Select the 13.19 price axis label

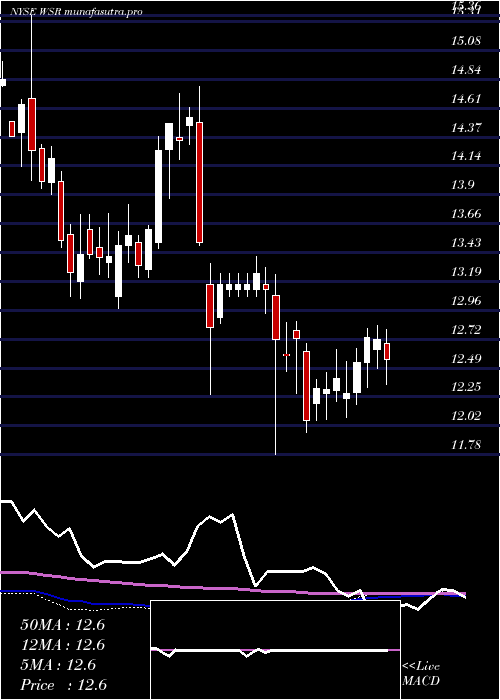[x=466, y=271]
